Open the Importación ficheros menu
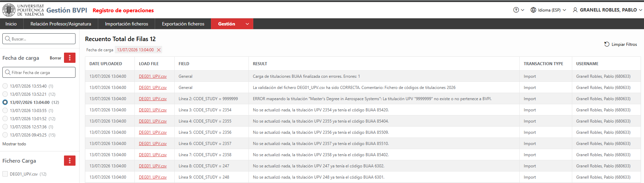This screenshot has width=644, height=183. 127,24
